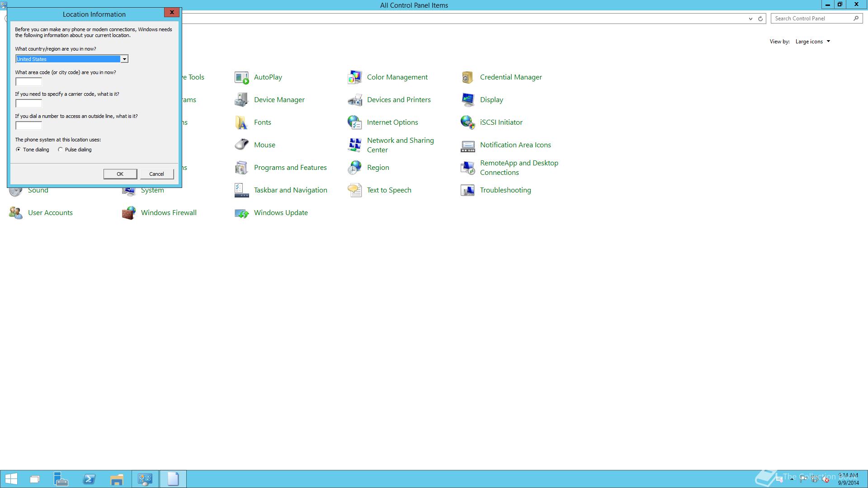
Task: Open the Color Management icon
Action: [x=355, y=77]
